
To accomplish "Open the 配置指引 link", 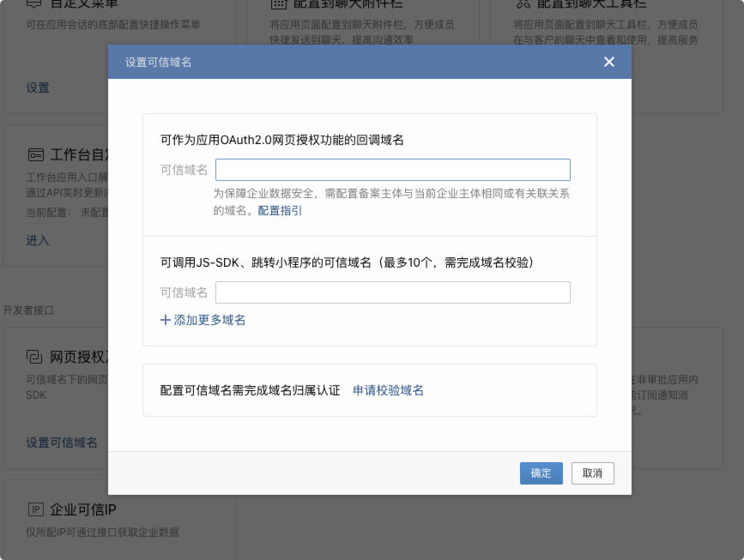I will click(280, 210).
